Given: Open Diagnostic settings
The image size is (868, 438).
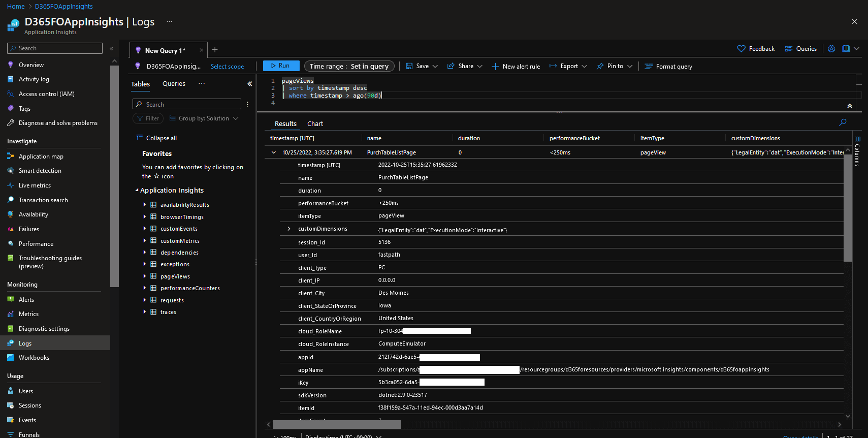Looking at the screenshot, I should pos(44,329).
